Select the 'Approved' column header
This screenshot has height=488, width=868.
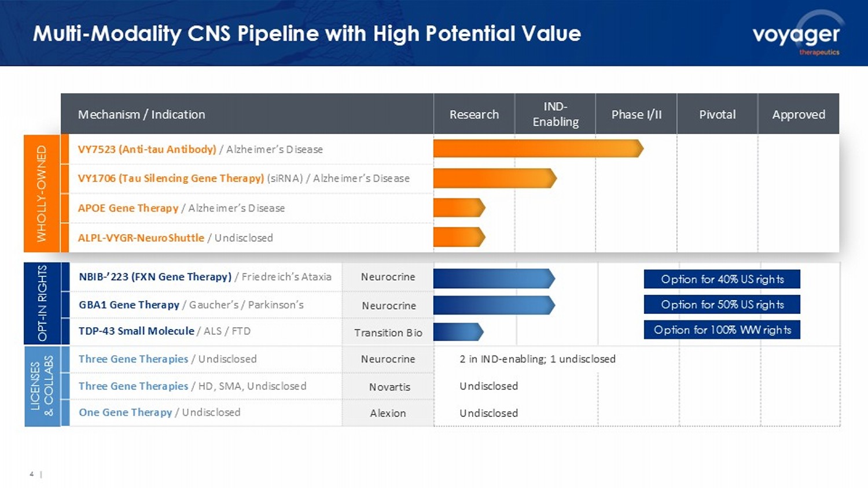pyautogui.click(x=799, y=114)
